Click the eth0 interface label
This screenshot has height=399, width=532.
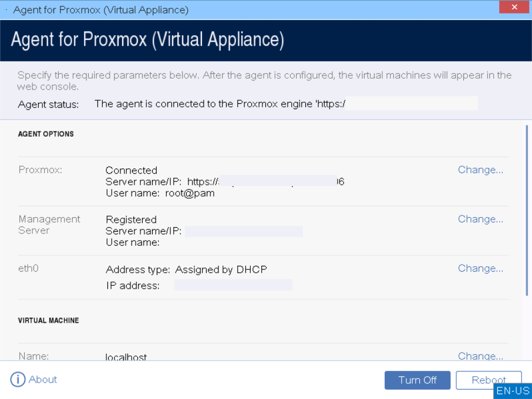click(29, 269)
